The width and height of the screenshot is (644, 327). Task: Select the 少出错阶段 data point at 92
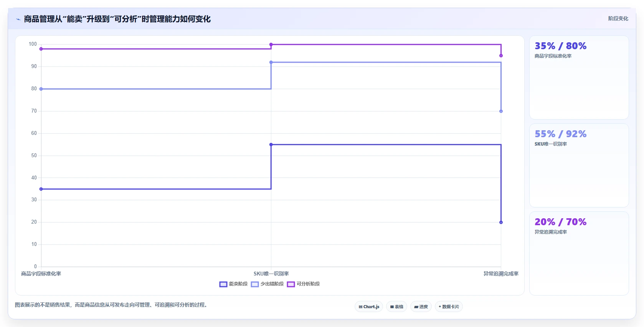271,62
